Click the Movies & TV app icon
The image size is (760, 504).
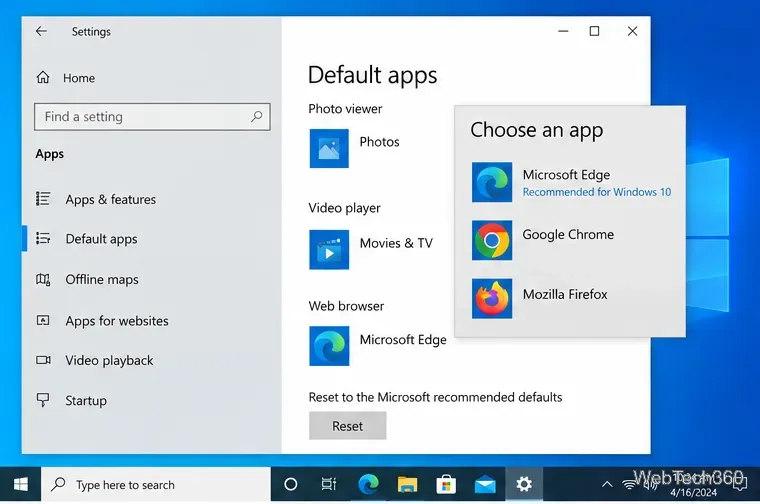pos(329,250)
